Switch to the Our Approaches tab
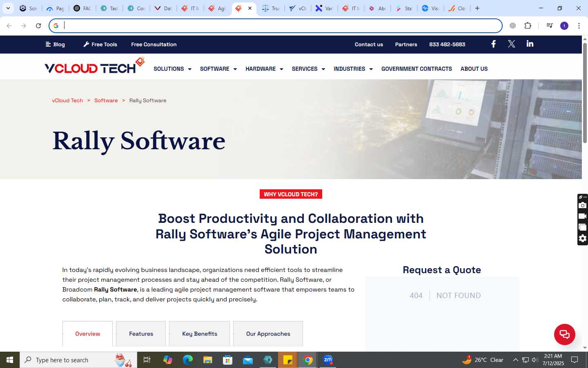 (268, 334)
